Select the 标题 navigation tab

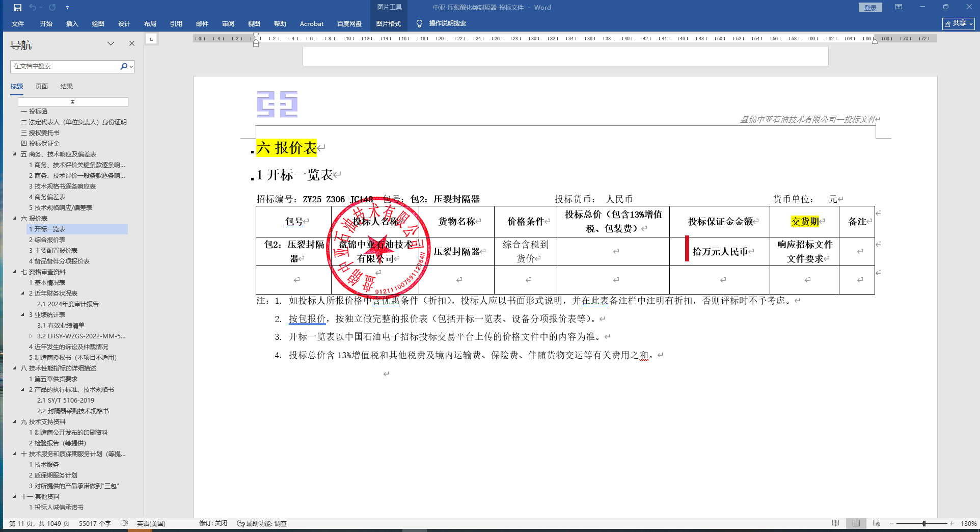(x=17, y=87)
